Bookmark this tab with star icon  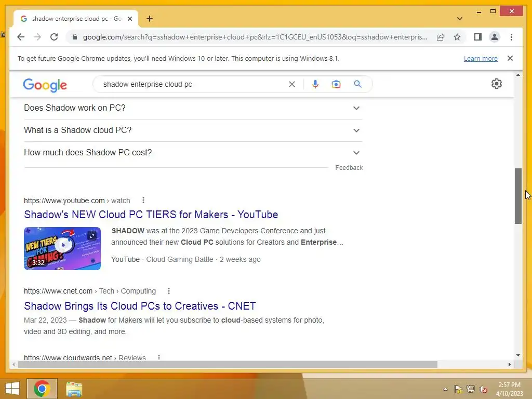[x=457, y=37]
